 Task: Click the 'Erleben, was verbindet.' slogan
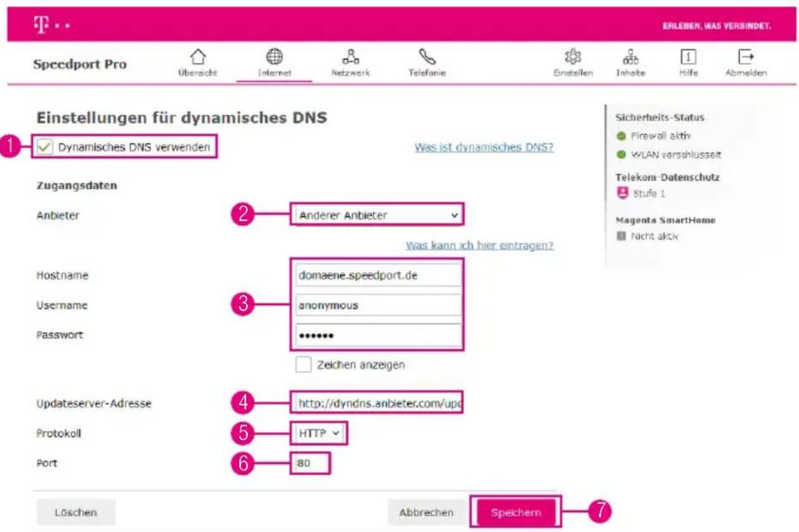coord(718,27)
